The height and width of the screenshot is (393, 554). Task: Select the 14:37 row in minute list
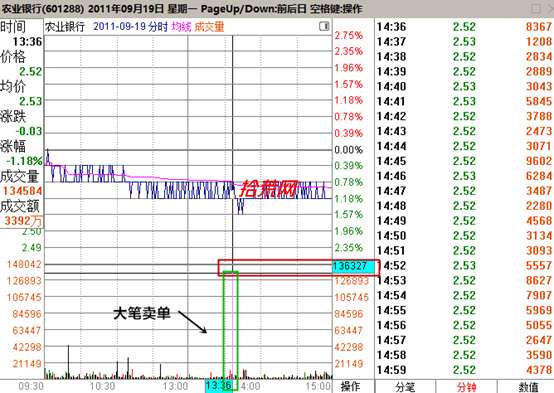pos(464,41)
